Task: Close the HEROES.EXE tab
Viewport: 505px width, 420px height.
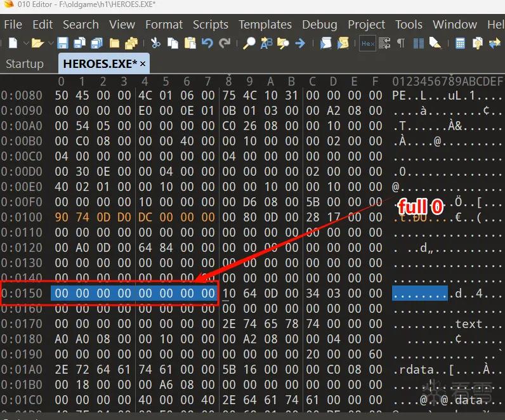Action: (143, 64)
